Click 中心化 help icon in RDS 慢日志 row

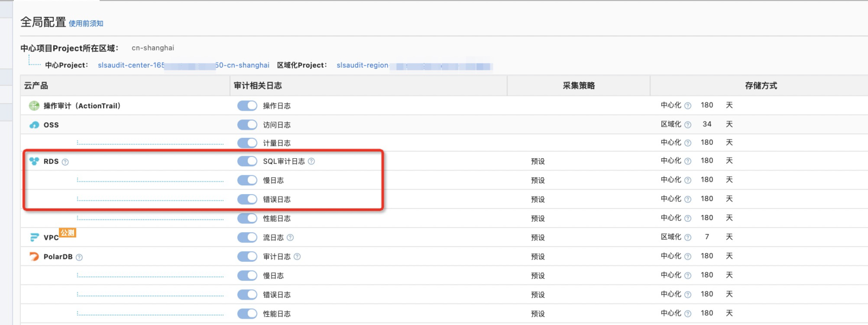pos(688,180)
